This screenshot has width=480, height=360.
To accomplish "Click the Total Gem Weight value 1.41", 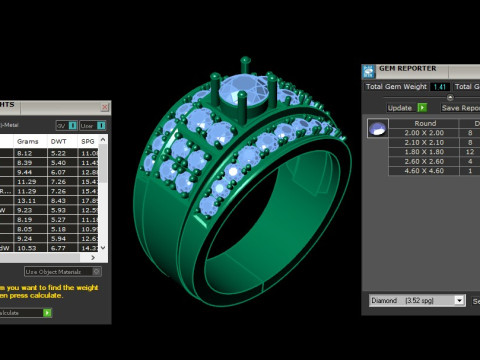I will coord(440,87).
